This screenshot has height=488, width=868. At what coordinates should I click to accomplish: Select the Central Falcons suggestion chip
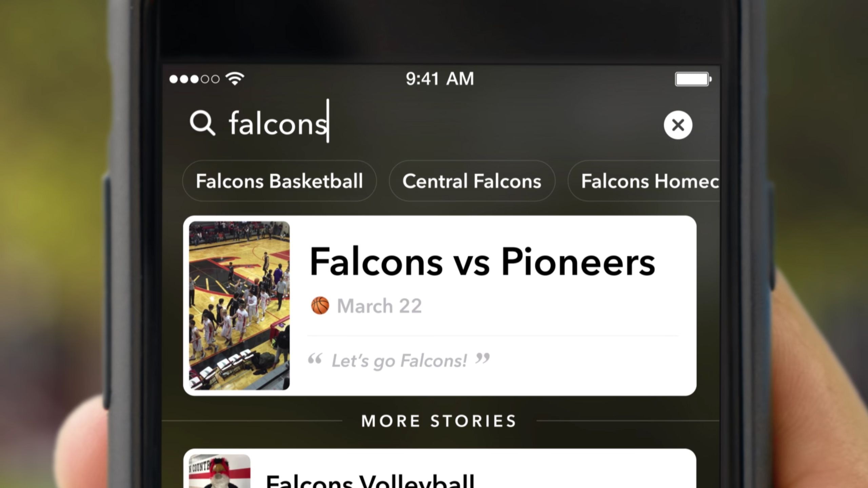[x=472, y=181]
